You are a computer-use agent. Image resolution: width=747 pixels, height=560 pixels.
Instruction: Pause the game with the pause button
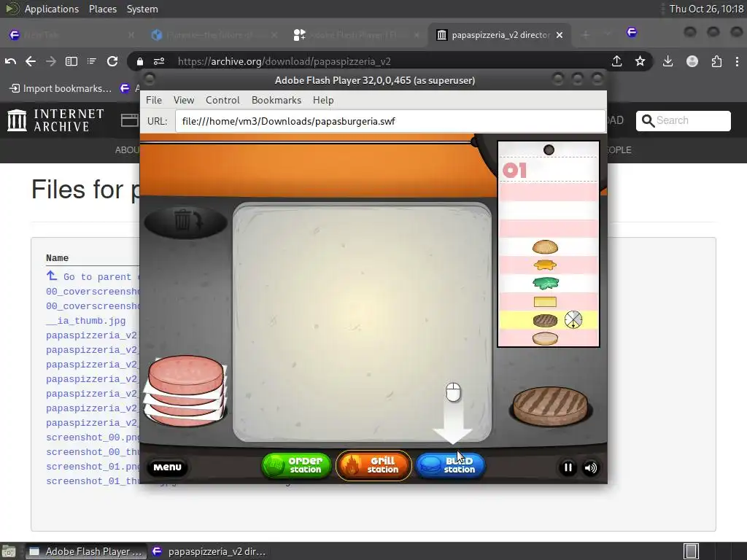coord(568,467)
